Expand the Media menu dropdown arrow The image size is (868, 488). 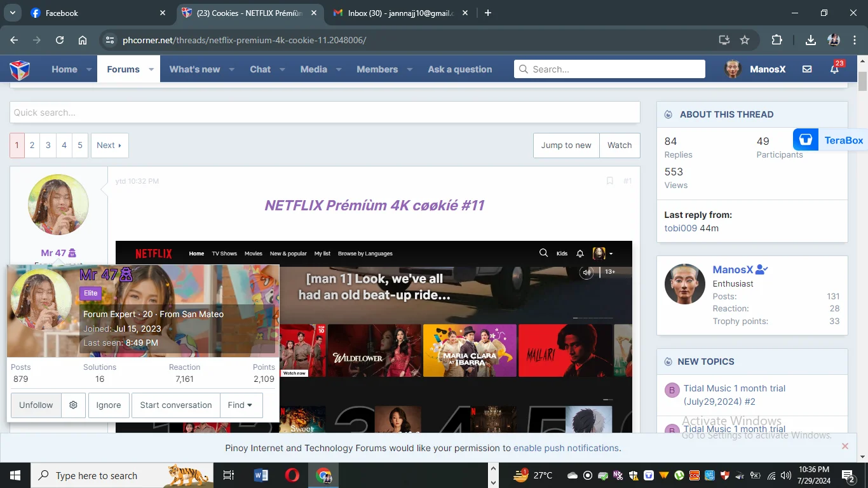(x=339, y=69)
